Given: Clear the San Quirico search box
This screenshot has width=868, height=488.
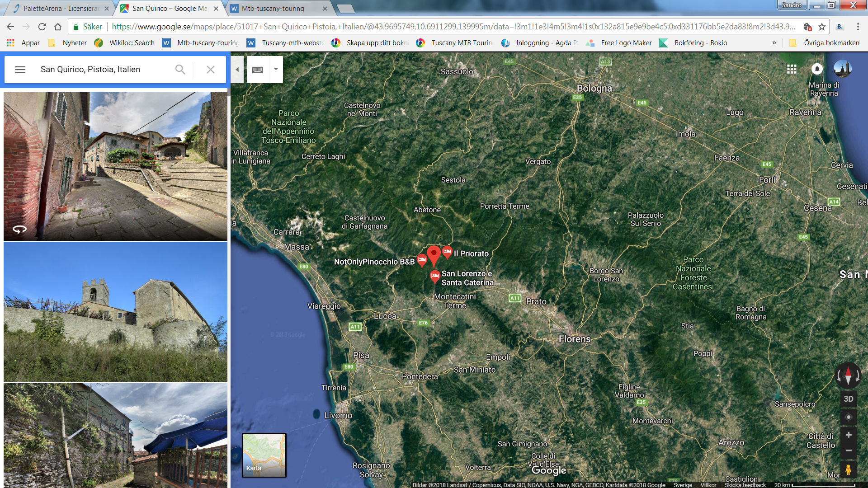Looking at the screenshot, I should (211, 70).
